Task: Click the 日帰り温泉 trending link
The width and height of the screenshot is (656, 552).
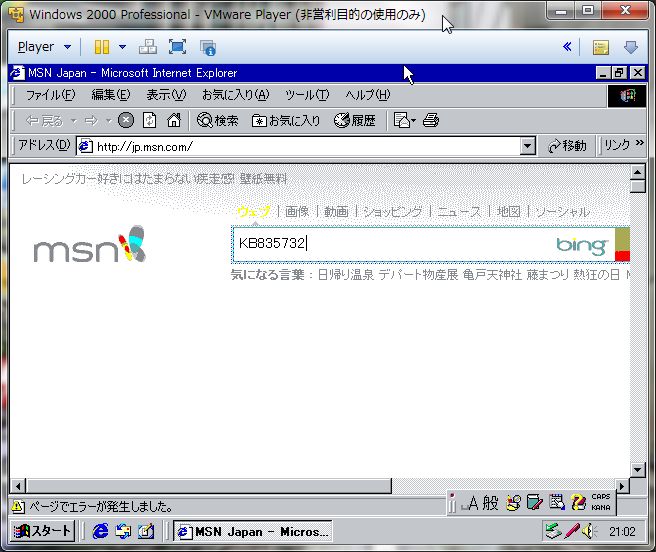Action: click(x=346, y=275)
